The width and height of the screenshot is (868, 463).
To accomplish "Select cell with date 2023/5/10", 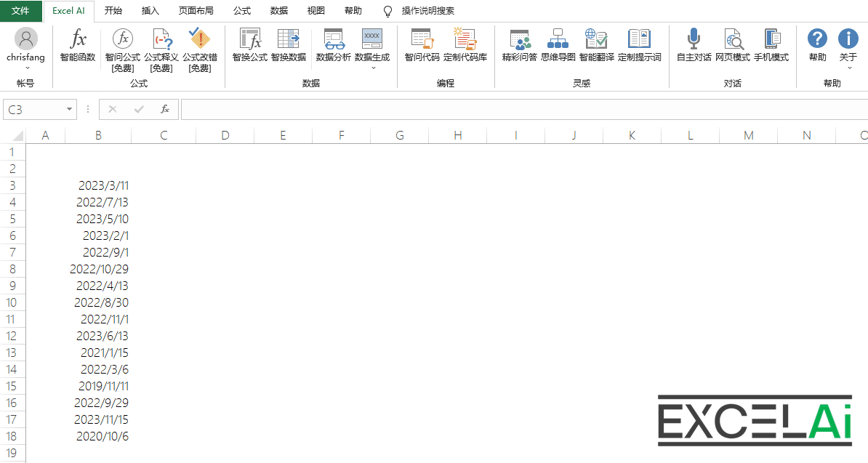I will pyautogui.click(x=98, y=219).
